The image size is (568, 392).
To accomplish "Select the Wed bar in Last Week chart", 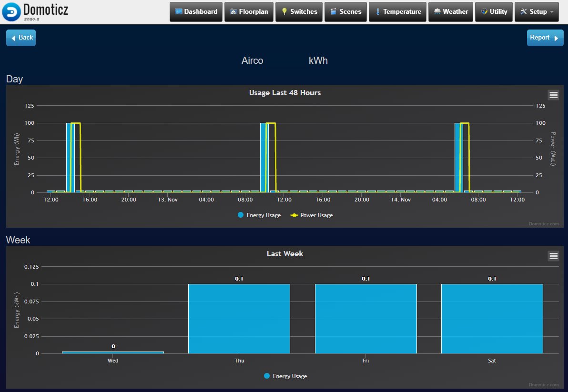I will click(113, 352).
